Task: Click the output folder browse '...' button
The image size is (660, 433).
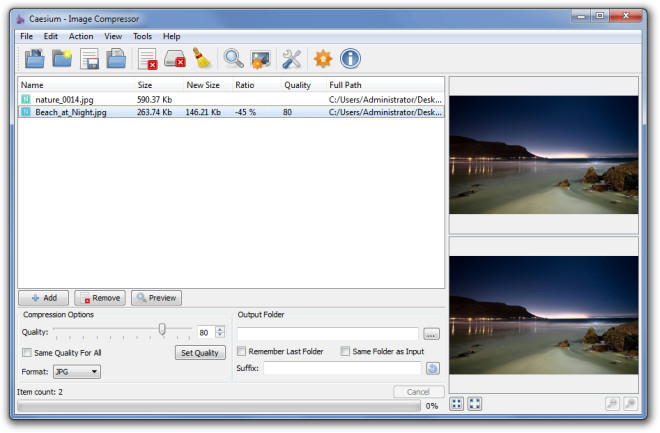Action: point(431,333)
